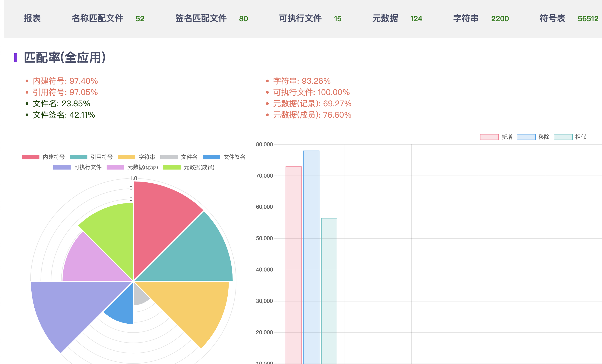
Task: Toggle 可执行文件 legend entry
Action: click(77, 167)
